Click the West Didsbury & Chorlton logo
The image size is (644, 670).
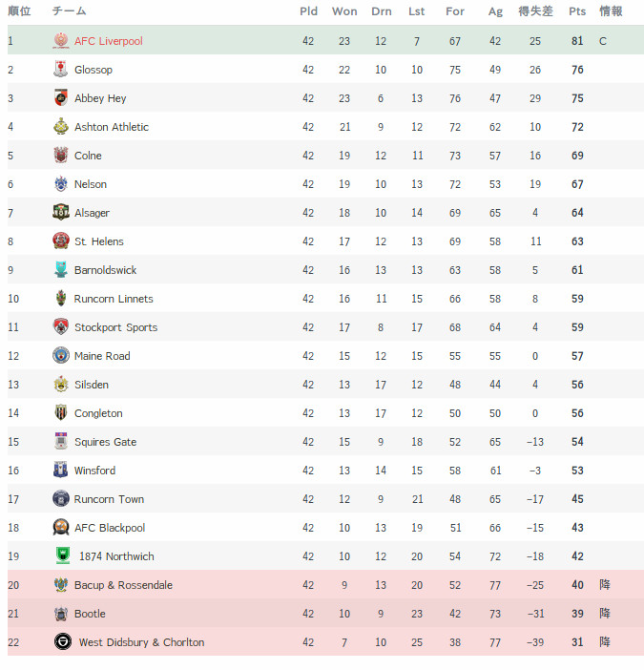point(63,641)
